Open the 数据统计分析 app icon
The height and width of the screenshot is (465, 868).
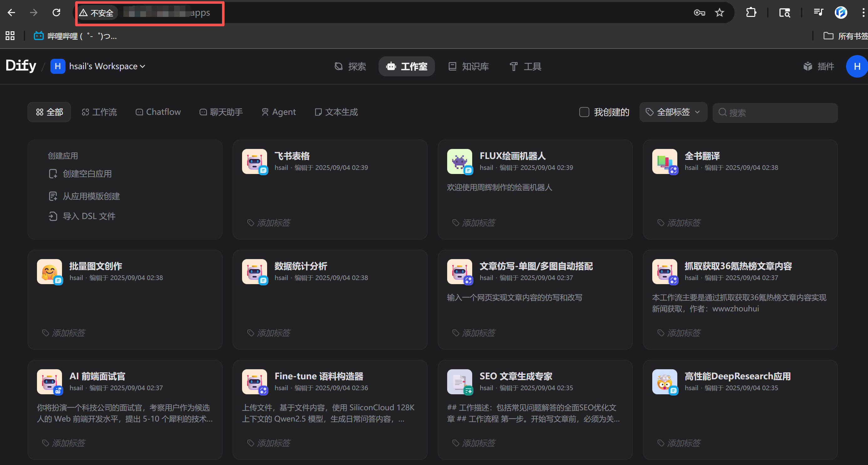[255, 272]
